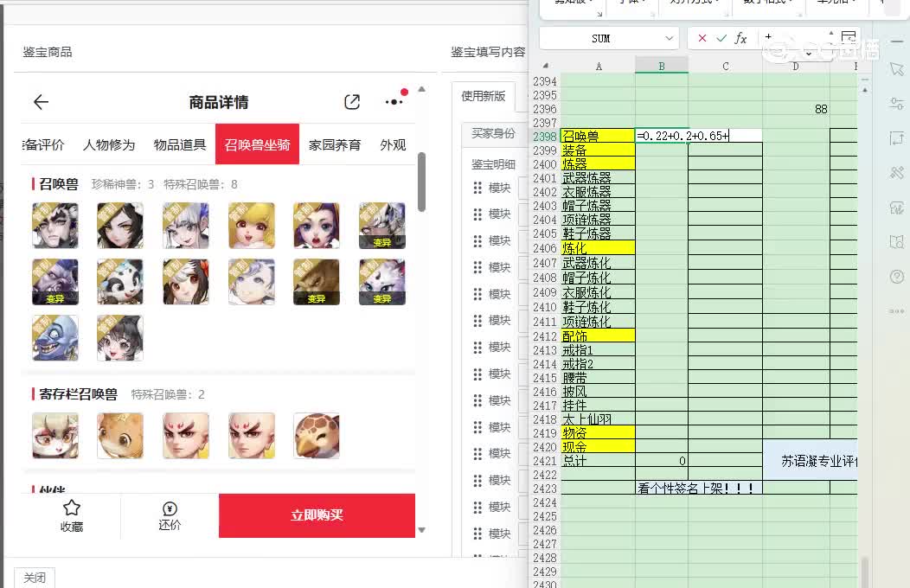Select 召唤兽坐骑 tab

[x=257, y=144]
